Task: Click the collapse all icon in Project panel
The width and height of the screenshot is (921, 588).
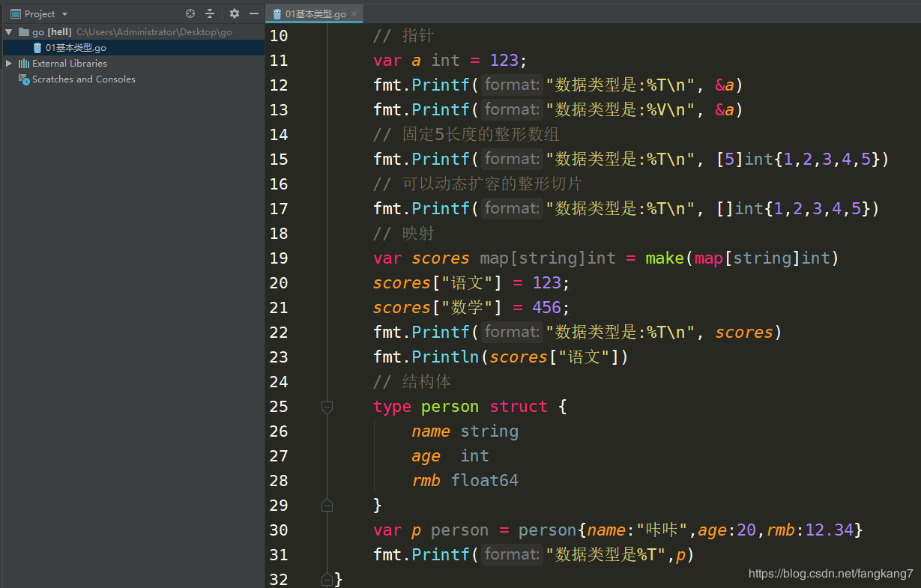Action: [x=210, y=13]
